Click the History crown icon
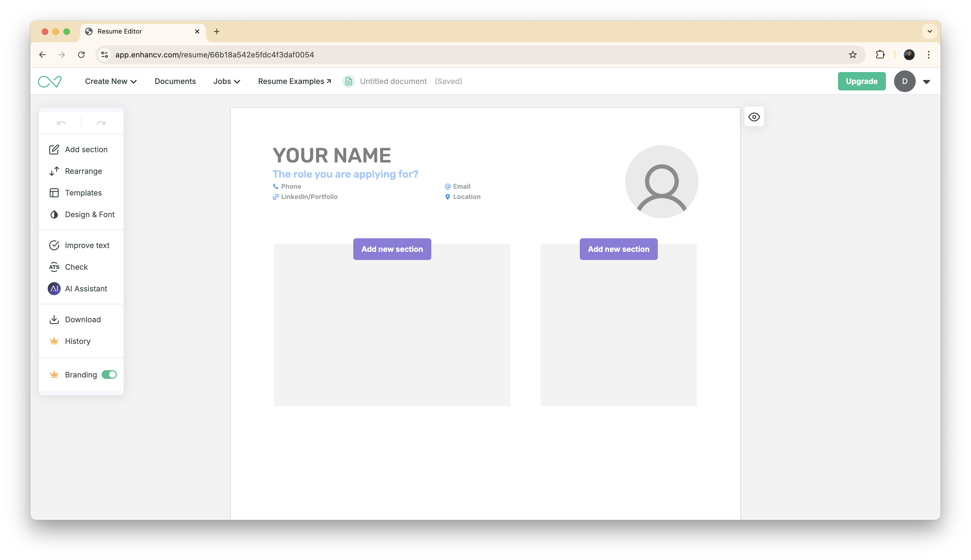 pos(54,341)
